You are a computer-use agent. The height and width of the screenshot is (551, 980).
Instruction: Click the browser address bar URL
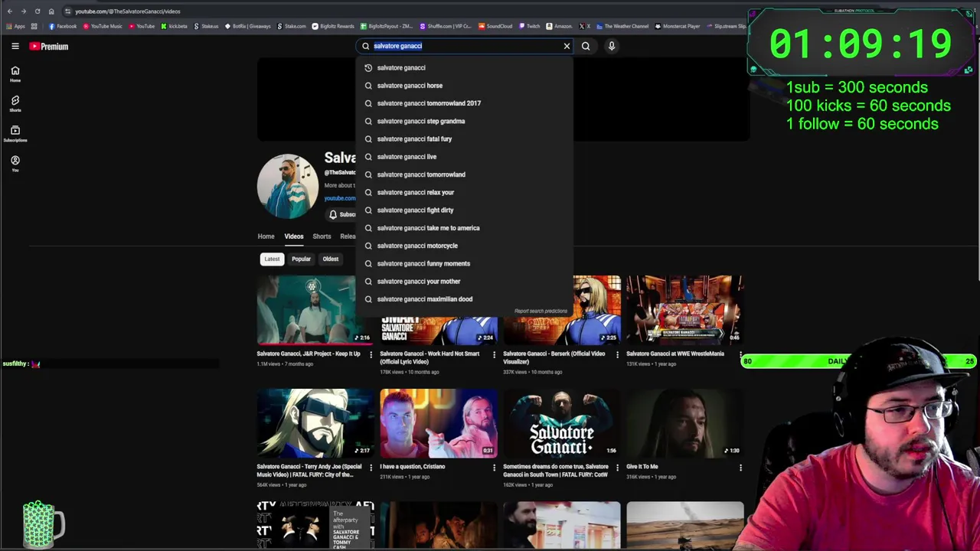coord(128,11)
